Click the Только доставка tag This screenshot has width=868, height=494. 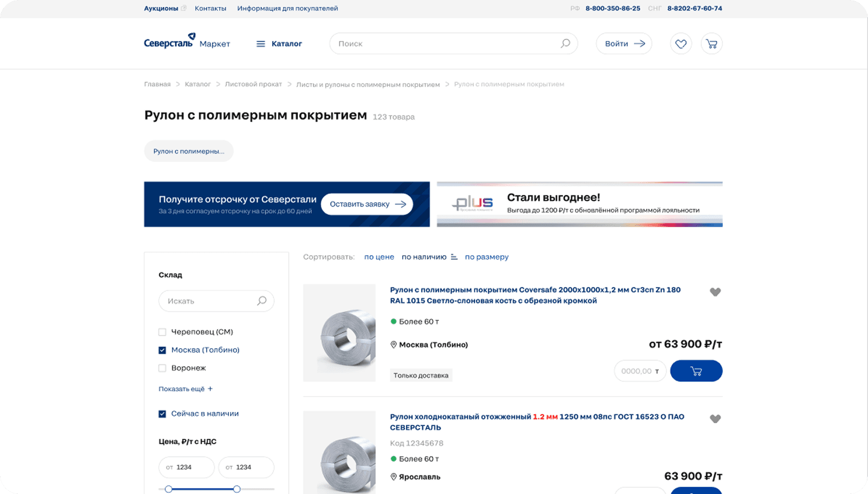tap(421, 376)
